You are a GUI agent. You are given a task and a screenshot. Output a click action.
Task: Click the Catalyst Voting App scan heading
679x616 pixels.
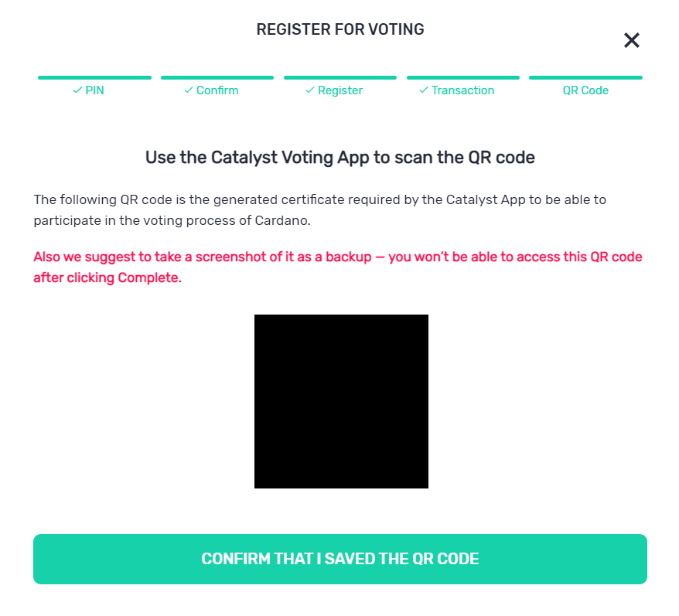coord(340,158)
